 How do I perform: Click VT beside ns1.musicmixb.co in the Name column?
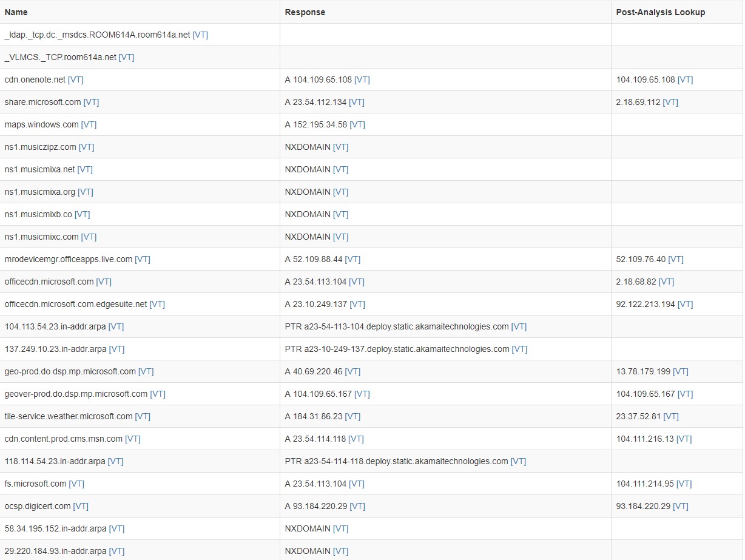click(82, 214)
